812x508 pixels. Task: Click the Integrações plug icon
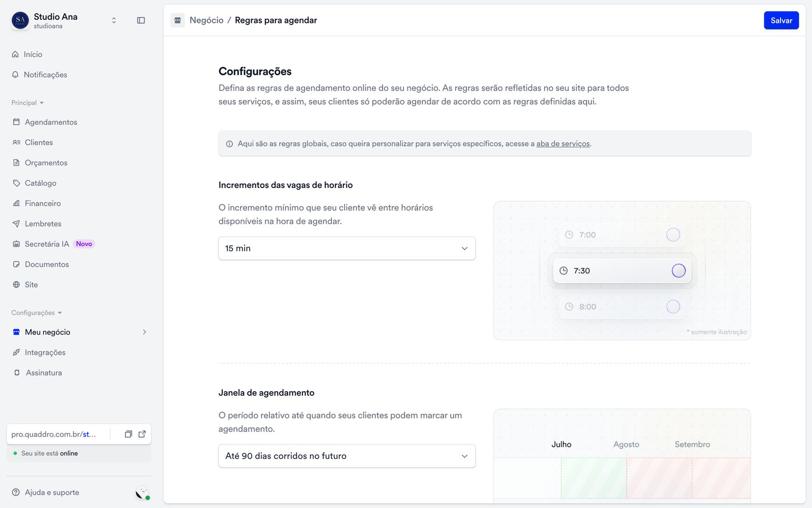tap(16, 352)
